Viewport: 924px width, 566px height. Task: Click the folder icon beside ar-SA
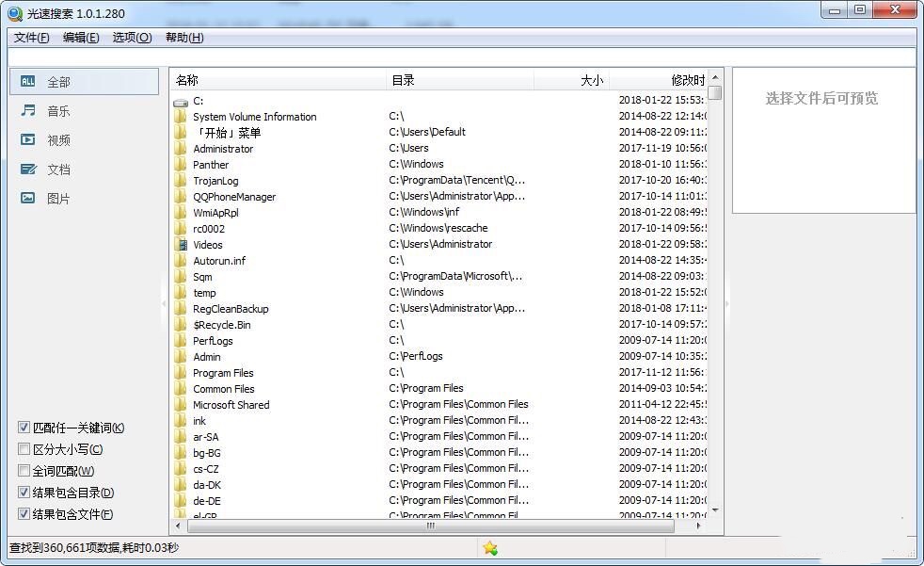pos(181,437)
